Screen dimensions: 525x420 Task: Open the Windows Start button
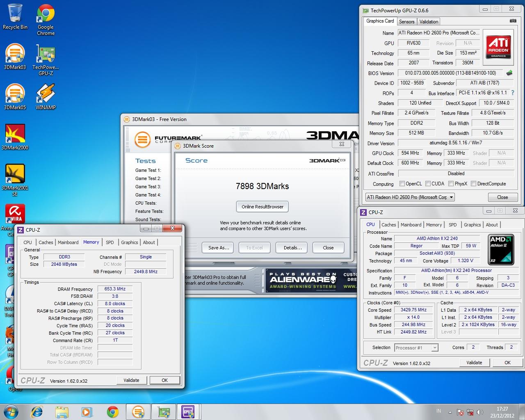point(11,411)
